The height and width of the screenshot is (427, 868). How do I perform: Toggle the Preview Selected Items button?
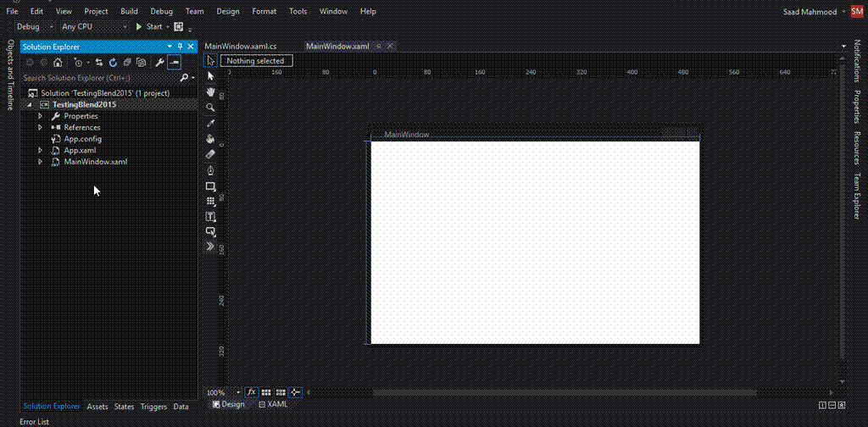point(174,63)
